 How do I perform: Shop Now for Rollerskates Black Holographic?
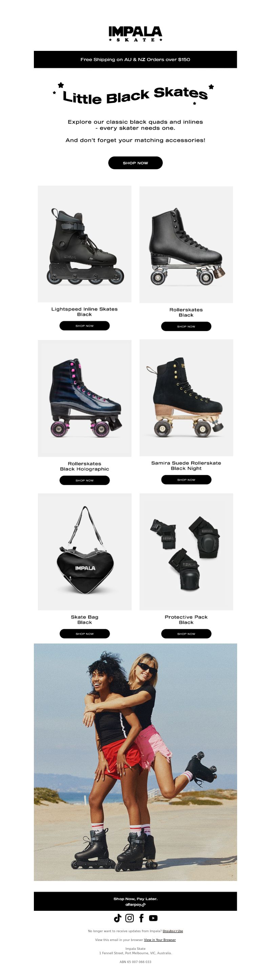tap(84, 480)
